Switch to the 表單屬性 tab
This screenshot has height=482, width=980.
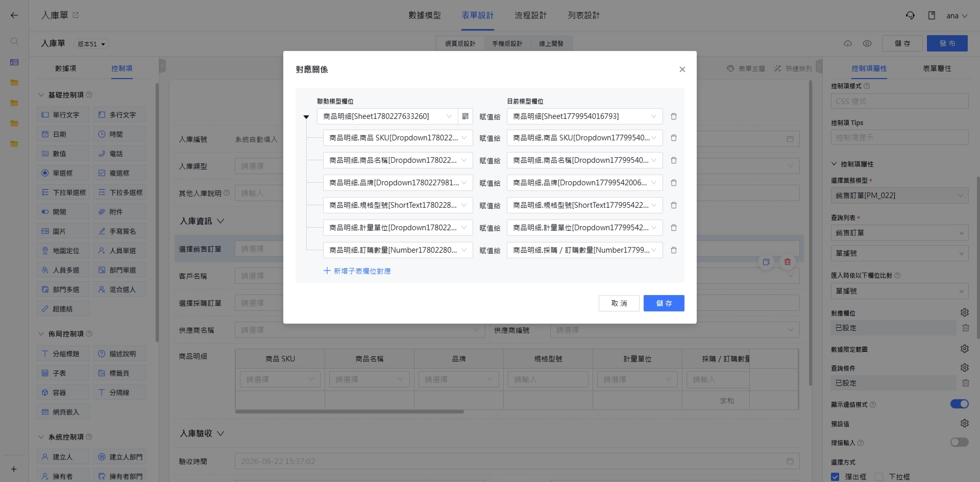[937, 68]
